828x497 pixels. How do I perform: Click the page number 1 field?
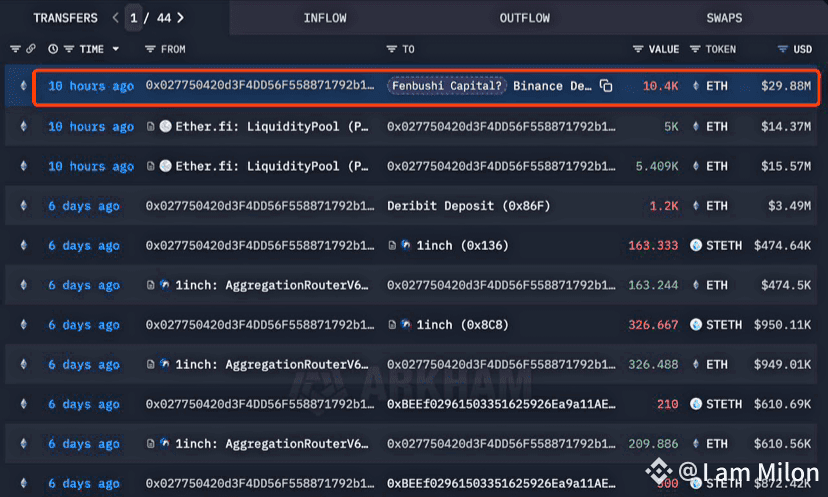tap(134, 18)
